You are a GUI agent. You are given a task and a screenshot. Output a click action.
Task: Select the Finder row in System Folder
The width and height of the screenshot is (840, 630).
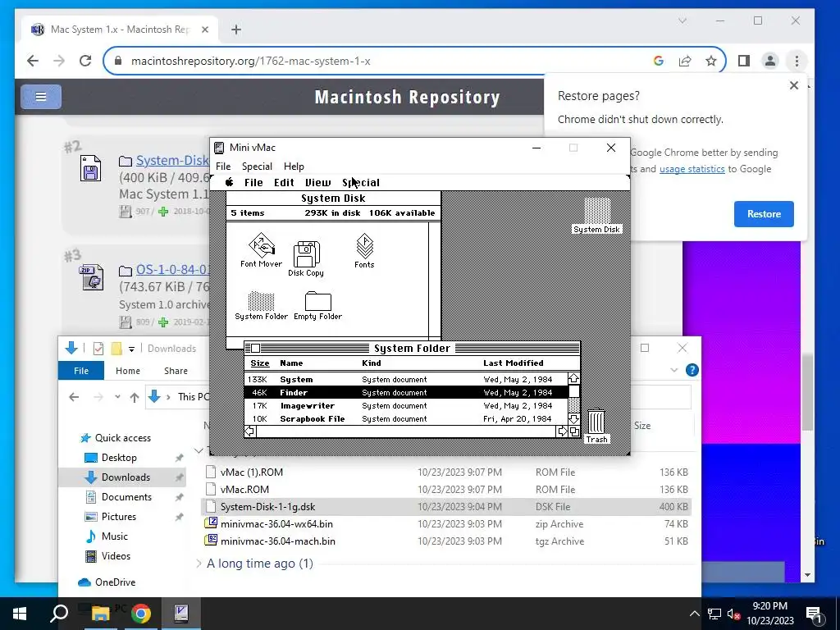click(x=406, y=393)
